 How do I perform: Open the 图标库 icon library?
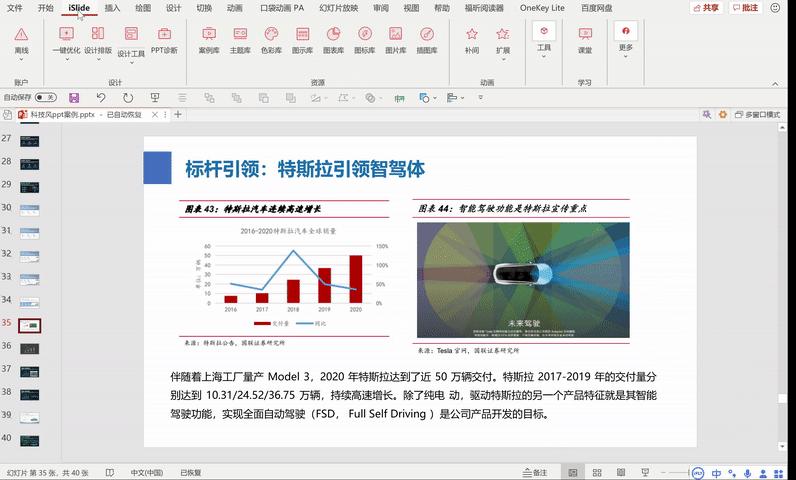pos(364,41)
